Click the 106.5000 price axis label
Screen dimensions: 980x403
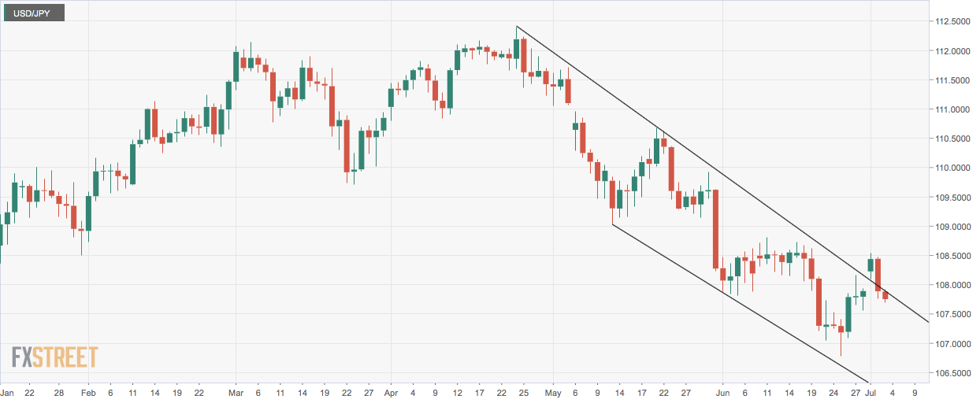click(955, 373)
